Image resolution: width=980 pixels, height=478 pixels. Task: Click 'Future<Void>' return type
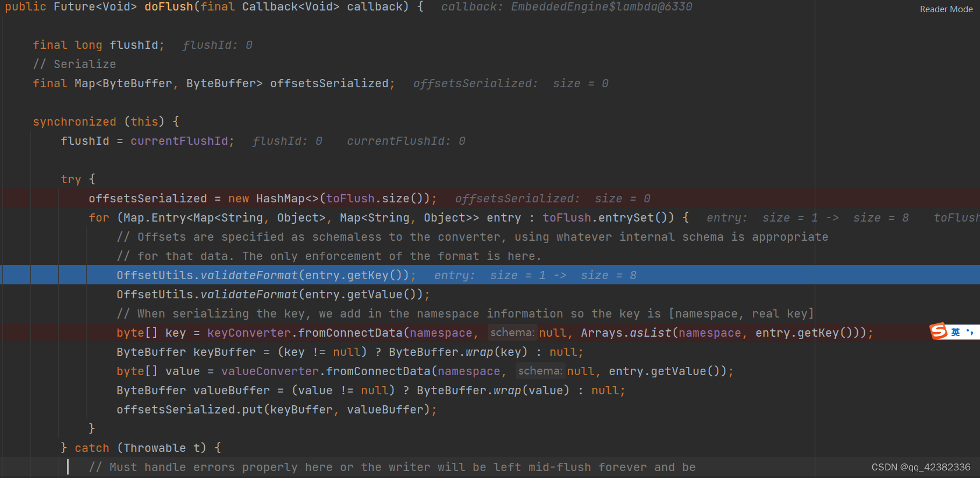coord(95,7)
